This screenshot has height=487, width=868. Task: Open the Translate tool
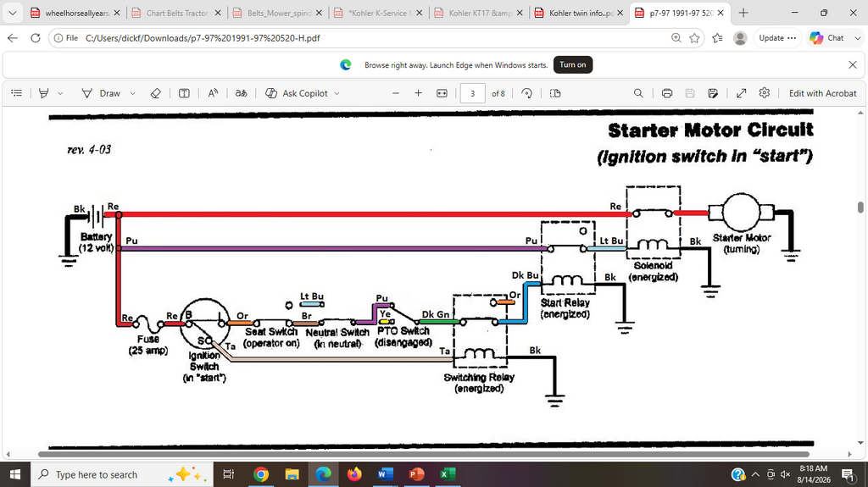coord(241,93)
